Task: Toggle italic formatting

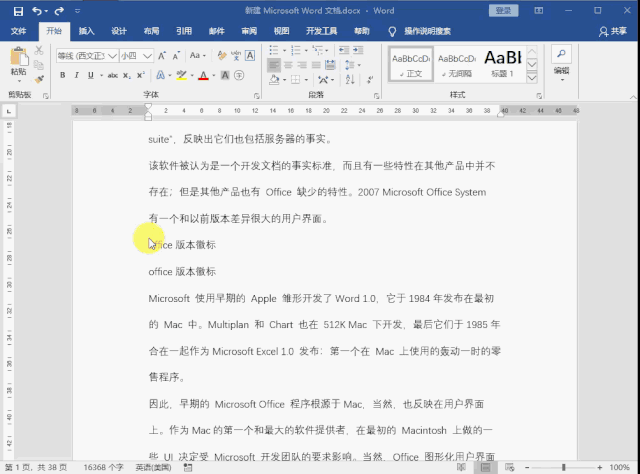Action: click(76, 75)
